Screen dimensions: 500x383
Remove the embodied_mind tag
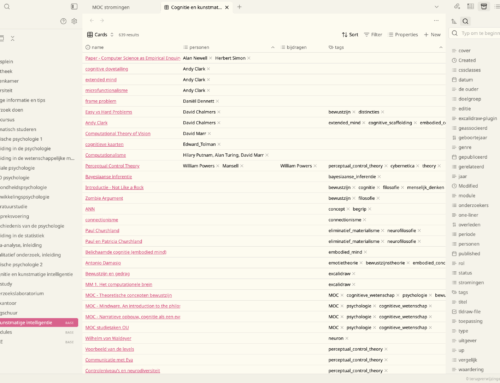click(x=365, y=252)
